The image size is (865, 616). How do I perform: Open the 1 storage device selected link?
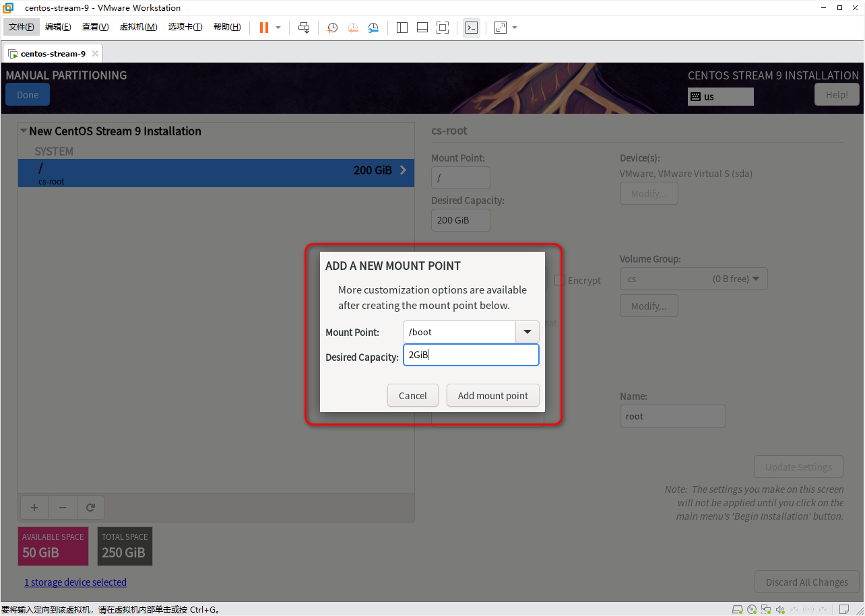(x=75, y=582)
